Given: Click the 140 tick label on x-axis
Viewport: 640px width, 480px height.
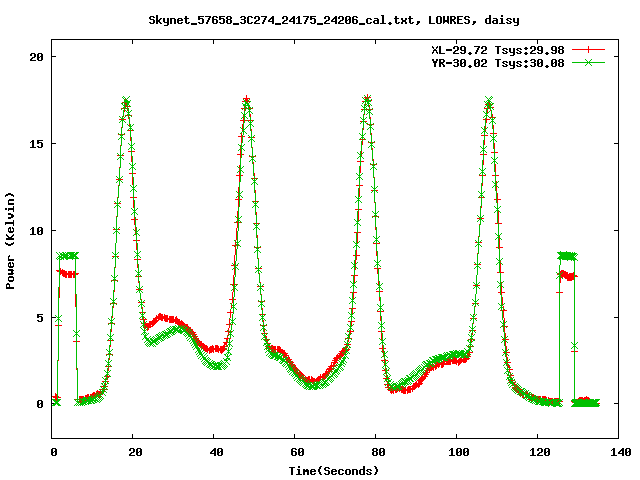Looking at the screenshot, I should point(618,453).
